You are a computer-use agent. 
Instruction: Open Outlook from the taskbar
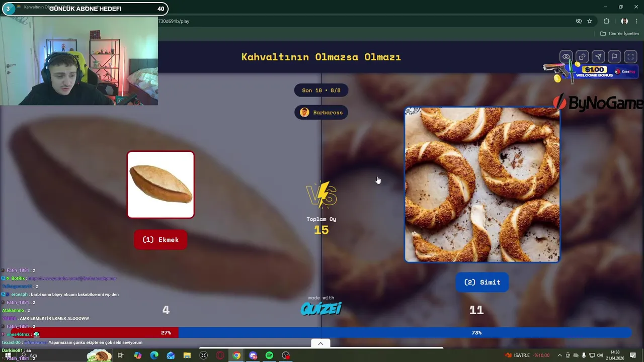click(x=171, y=355)
